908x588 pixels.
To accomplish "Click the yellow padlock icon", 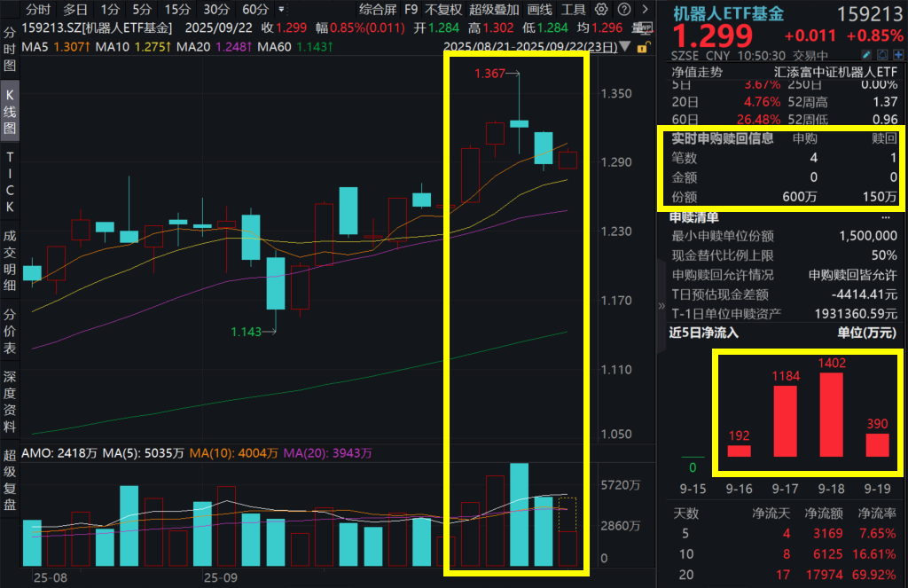I will 645,46.
